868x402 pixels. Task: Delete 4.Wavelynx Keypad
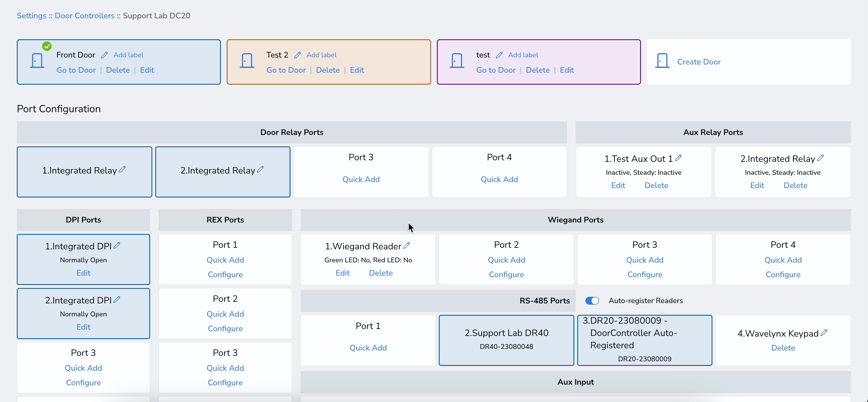(783, 348)
